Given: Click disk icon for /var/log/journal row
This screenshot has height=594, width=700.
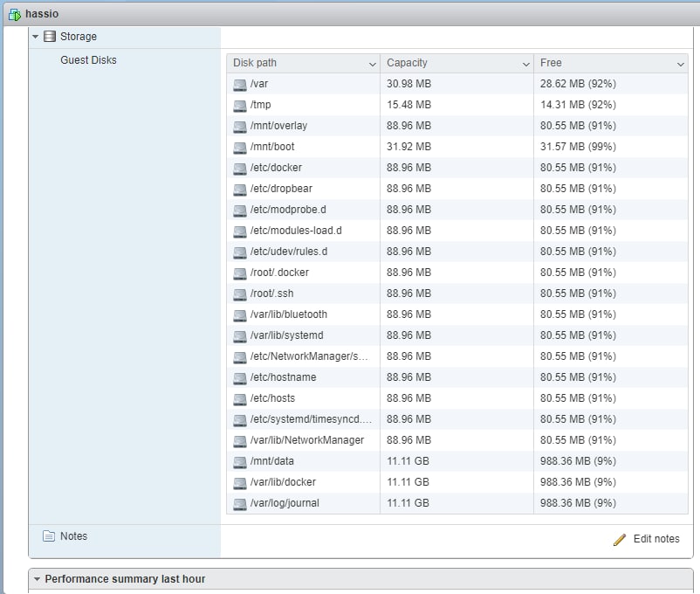Looking at the screenshot, I should [x=240, y=504].
